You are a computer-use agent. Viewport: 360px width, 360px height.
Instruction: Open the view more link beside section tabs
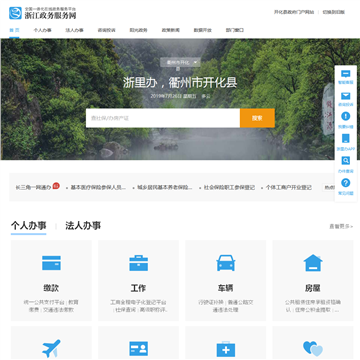pos(341,226)
